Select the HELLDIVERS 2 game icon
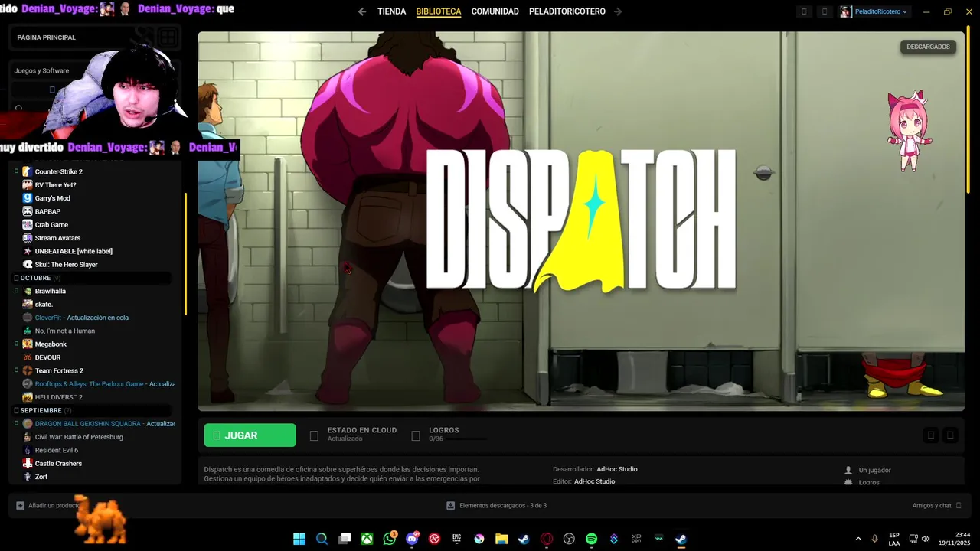 (28, 397)
